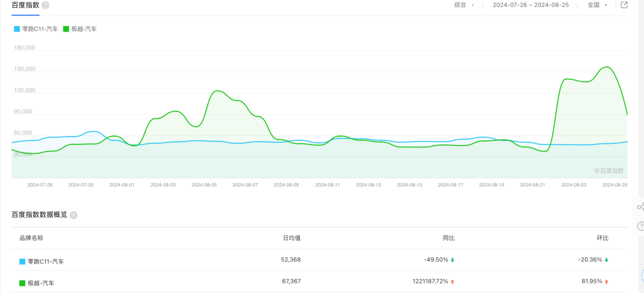Viewport: 644px width, 293px height.
Task: Click the share icon on right sidebar
Action: [x=640, y=206]
